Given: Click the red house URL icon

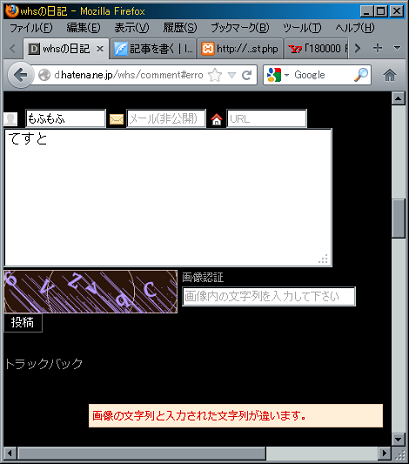Looking at the screenshot, I should tap(216, 119).
